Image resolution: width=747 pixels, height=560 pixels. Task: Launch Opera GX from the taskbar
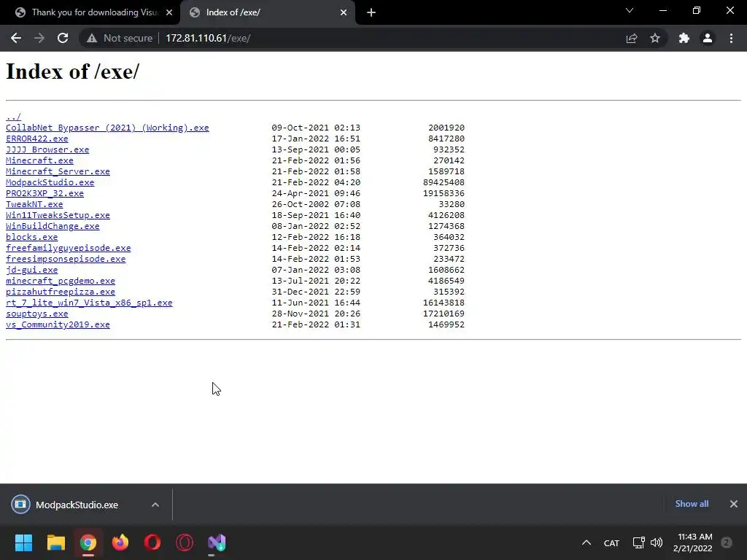pos(185,542)
